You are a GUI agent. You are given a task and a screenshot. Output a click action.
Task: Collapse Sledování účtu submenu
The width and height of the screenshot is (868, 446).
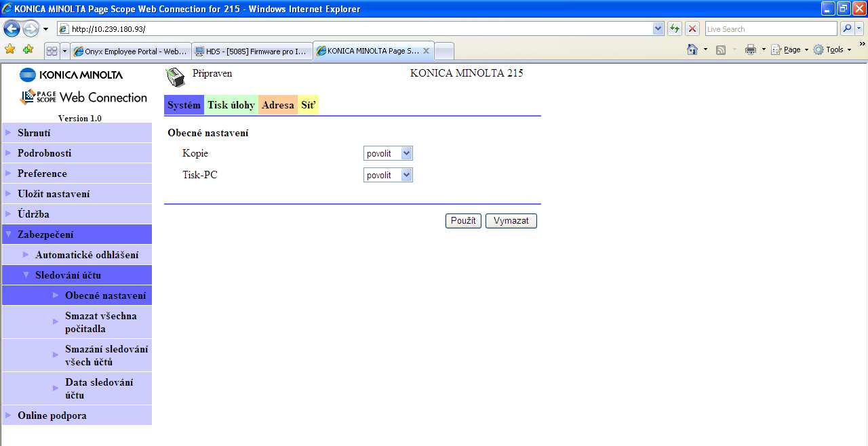point(77,275)
